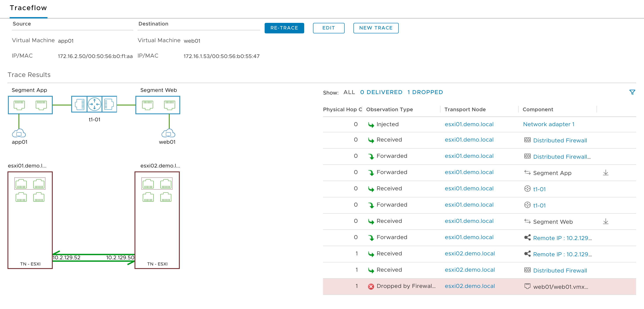Click the app01 VM cloud icon
Viewport: 644px width, 309px height.
(19, 133)
